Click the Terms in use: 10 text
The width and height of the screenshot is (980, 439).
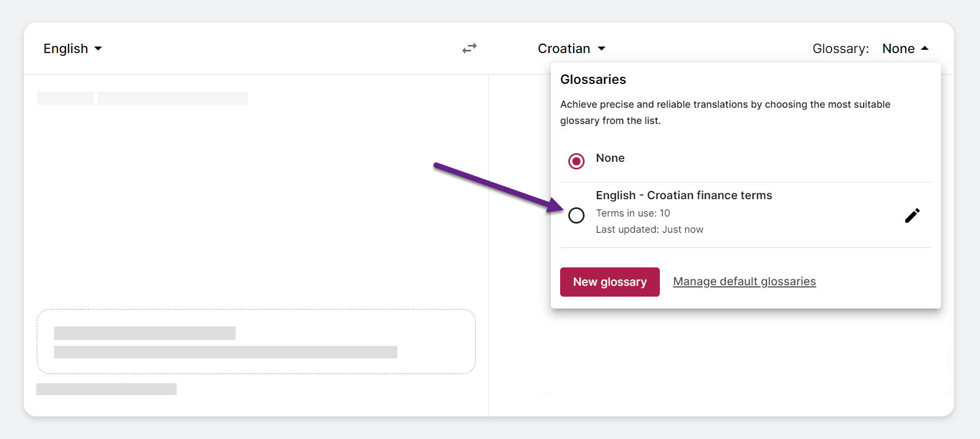click(x=633, y=213)
